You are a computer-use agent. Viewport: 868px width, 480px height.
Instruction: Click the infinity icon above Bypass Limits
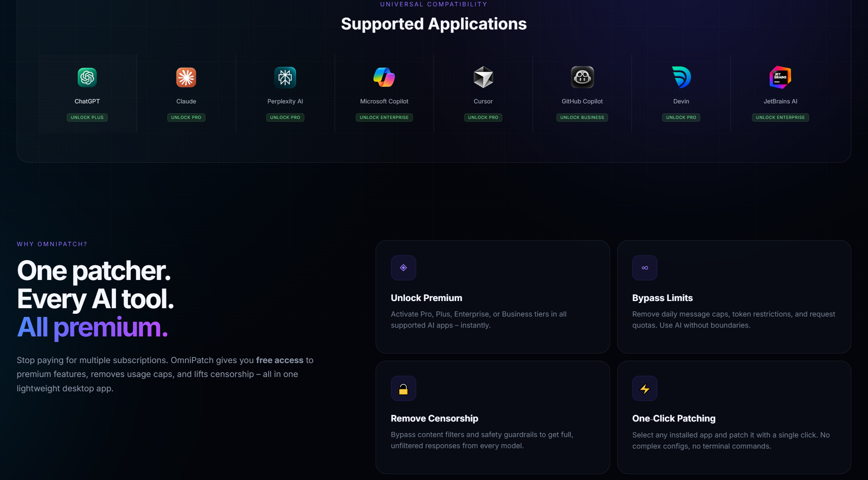[645, 268]
